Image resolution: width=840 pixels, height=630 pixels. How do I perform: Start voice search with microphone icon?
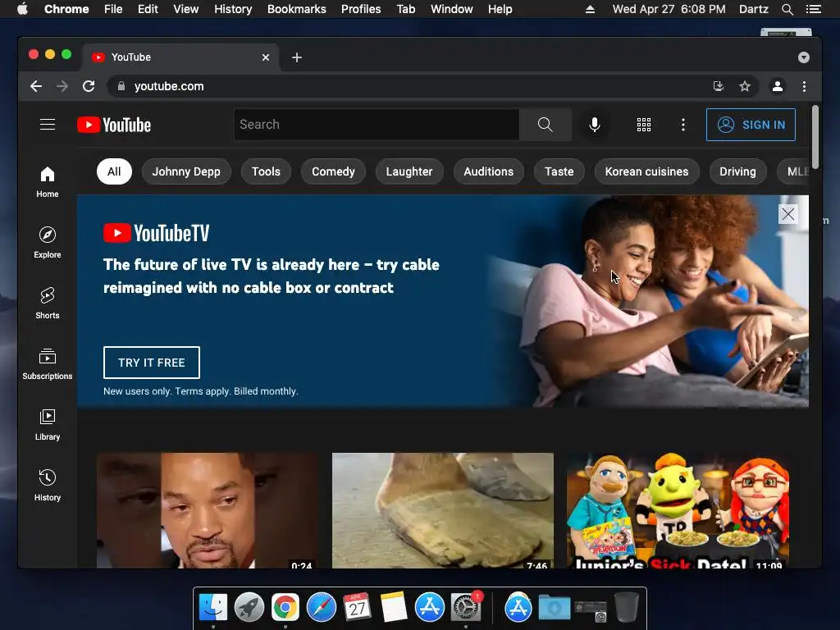(594, 125)
